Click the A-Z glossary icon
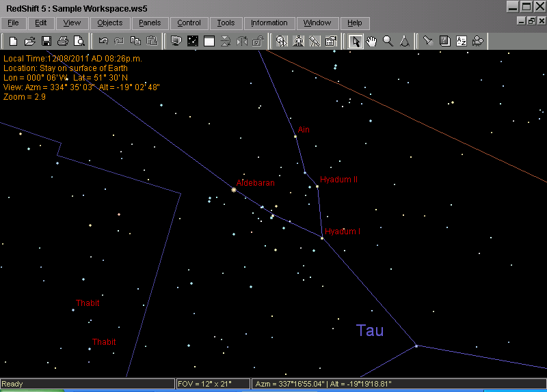This screenshot has height=392, width=547. click(461, 41)
